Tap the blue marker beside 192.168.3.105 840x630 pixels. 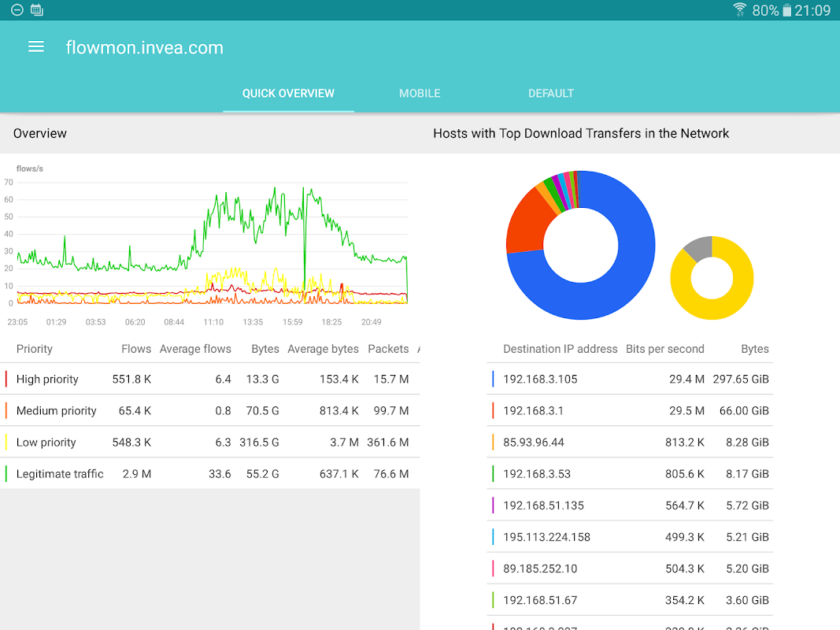[493, 380]
